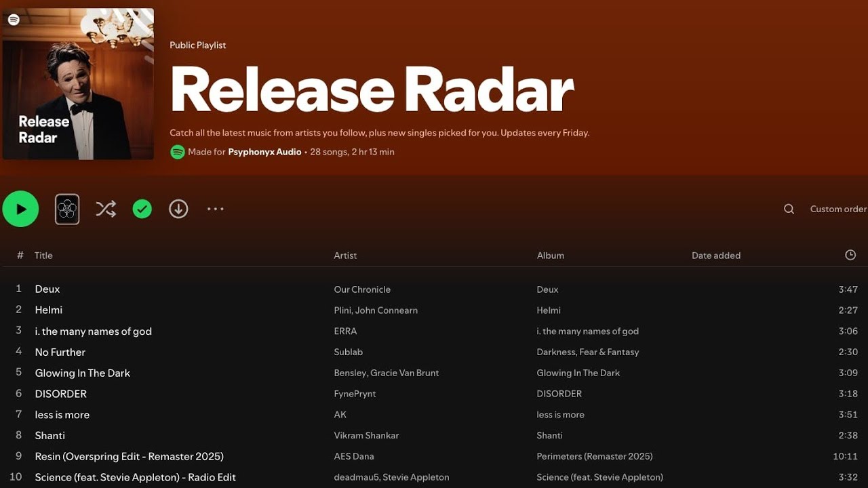Open the Psyphonyx Audio profile link
868x488 pixels.
coord(264,152)
